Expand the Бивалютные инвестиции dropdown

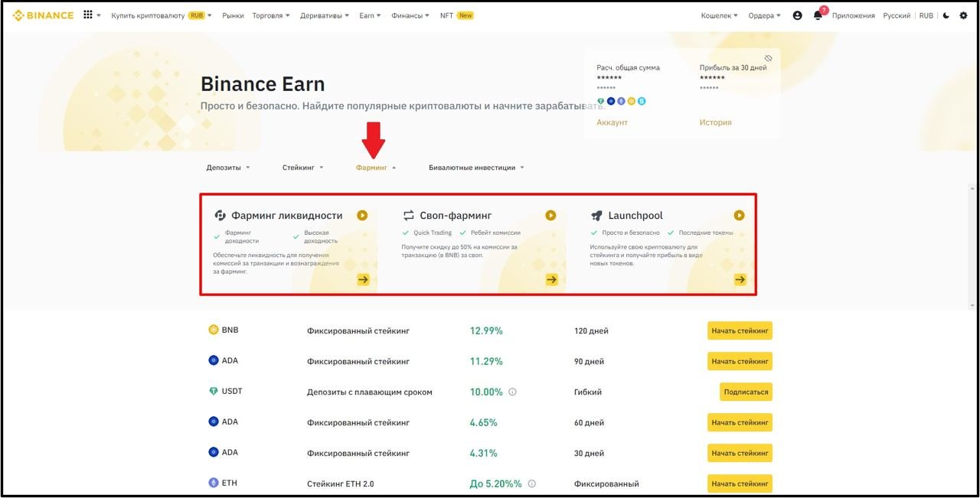[x=476, y=168]
